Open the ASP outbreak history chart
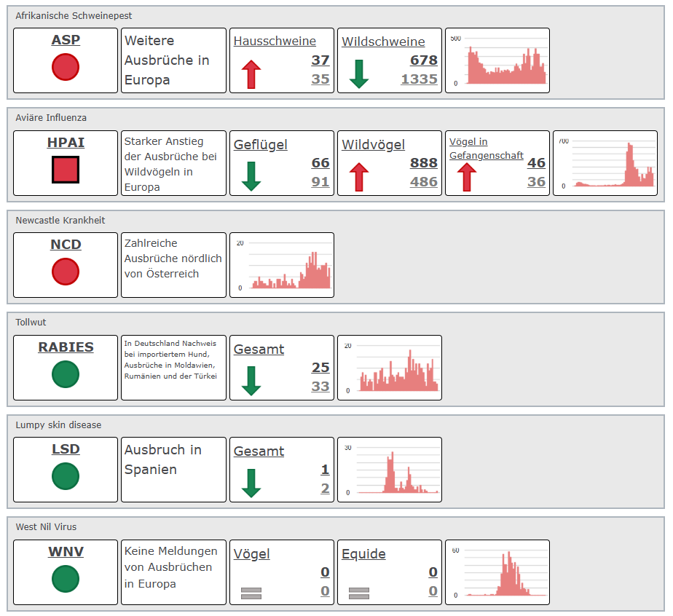Image resolution: width=673 pixels, height=616 pixels. coord(498,60)
